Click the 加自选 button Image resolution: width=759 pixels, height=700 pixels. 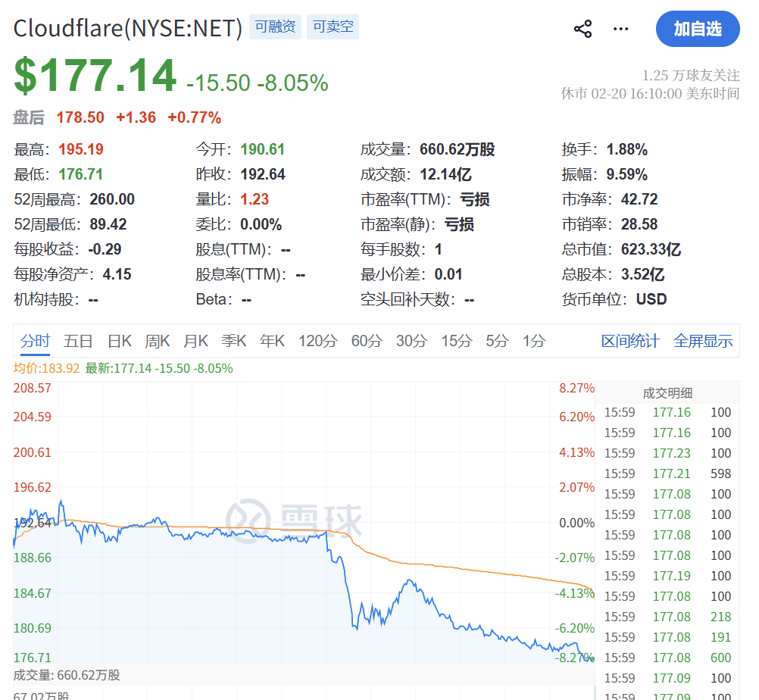click(698, 30)
